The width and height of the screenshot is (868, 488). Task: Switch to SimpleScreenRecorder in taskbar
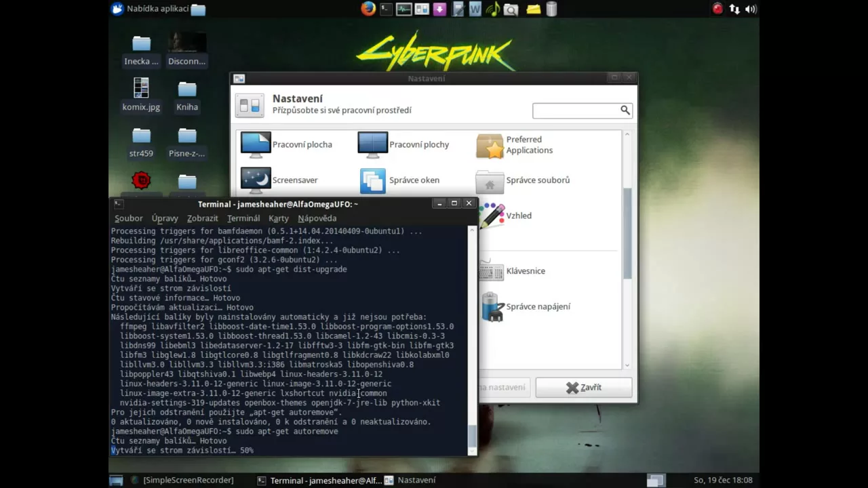click(182, 480)
